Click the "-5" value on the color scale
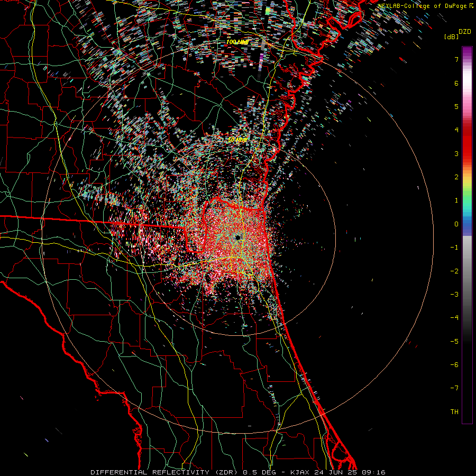Screen dimensions: 476x476 (x=454, y=342)
